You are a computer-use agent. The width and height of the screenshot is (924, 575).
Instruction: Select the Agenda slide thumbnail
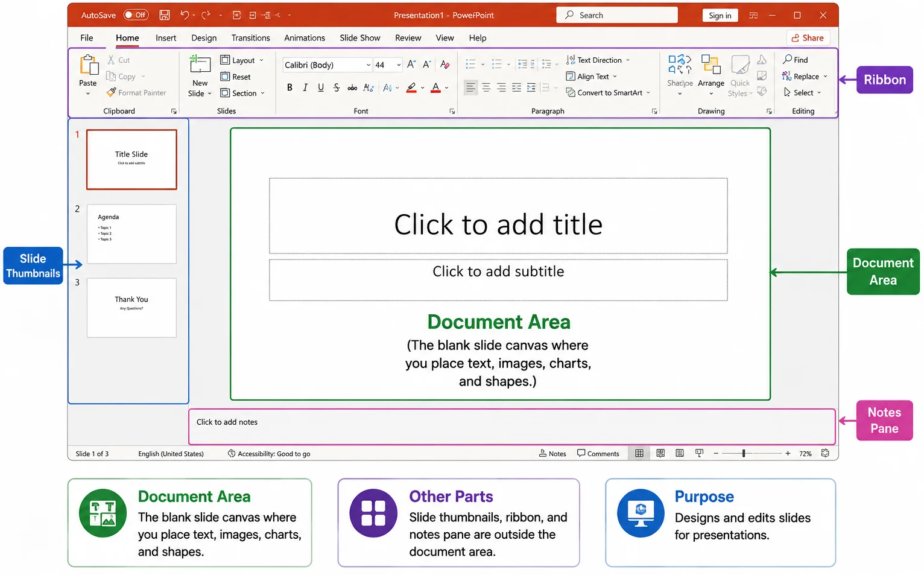point(131,234)
